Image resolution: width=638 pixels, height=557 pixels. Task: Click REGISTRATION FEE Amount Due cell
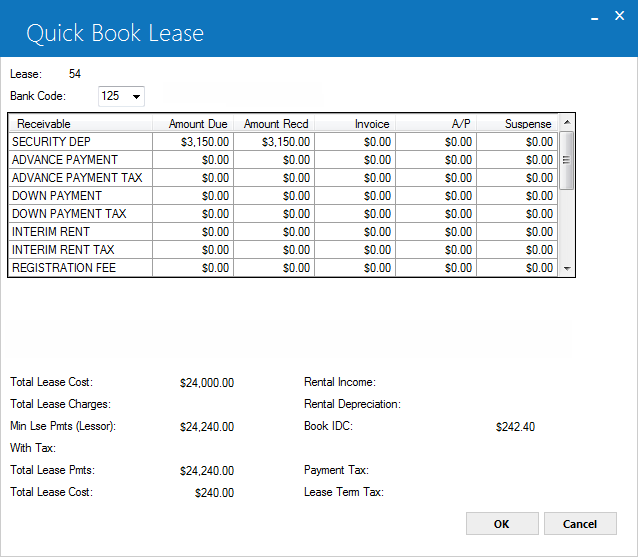pyautogui.click(x=193, y=268)
